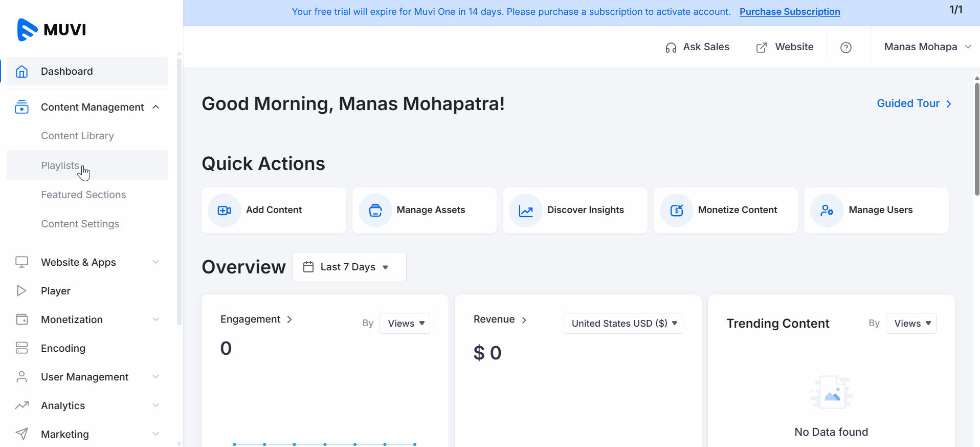This screenshot has height=447, width=980.
Task: Start the Guided Tour
Action: 914,103
